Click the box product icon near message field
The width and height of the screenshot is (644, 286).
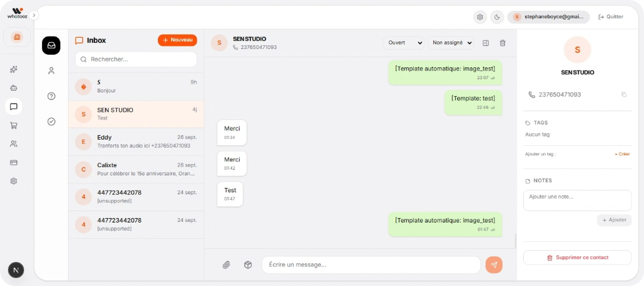tap(248, 265)
